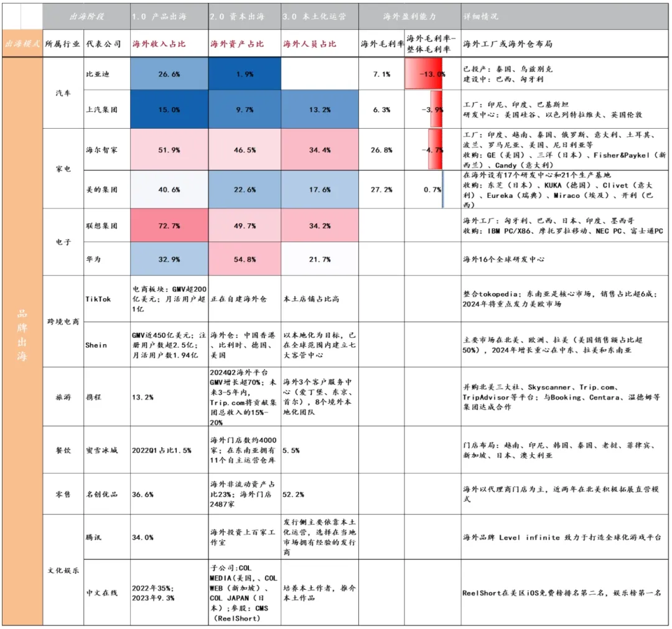Click the 代表公司 header cell

[x=107, y=44]
